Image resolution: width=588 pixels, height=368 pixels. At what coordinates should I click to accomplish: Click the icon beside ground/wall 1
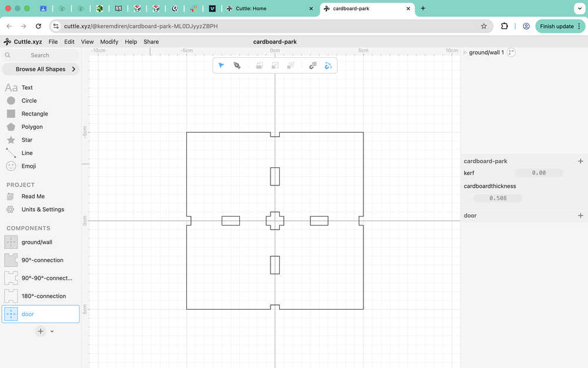click(x=511, y=52)
